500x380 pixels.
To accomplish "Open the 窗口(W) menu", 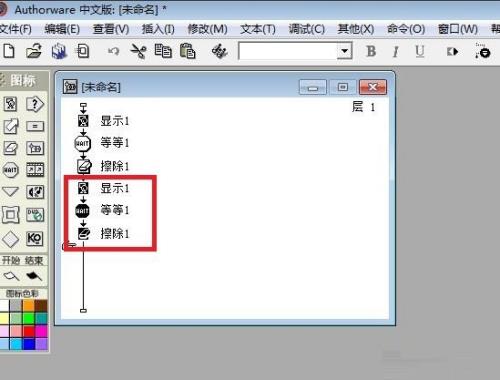I will pyautogui.click(x=458, y=29).
